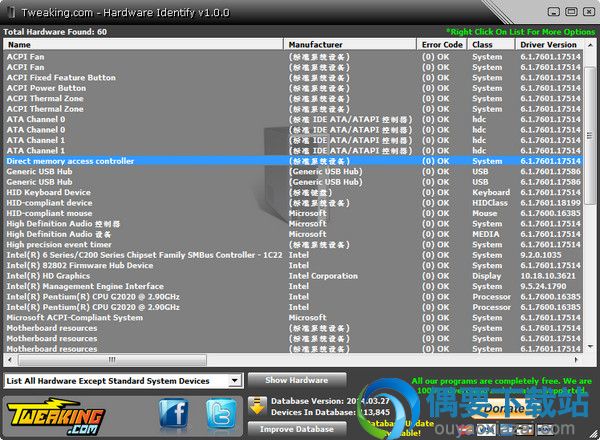Image resolution: width=600 pixels, height=440 pixels.
Task: Click the Total Hardware Found: 60 label
Action: click(x=55, y=32)
